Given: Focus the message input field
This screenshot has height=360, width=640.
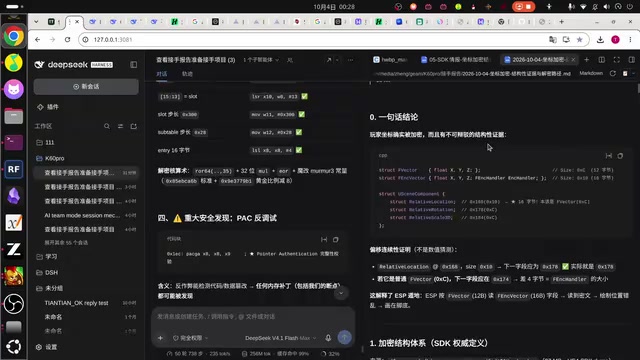Looking at the screenshot, I should (253, 316).
